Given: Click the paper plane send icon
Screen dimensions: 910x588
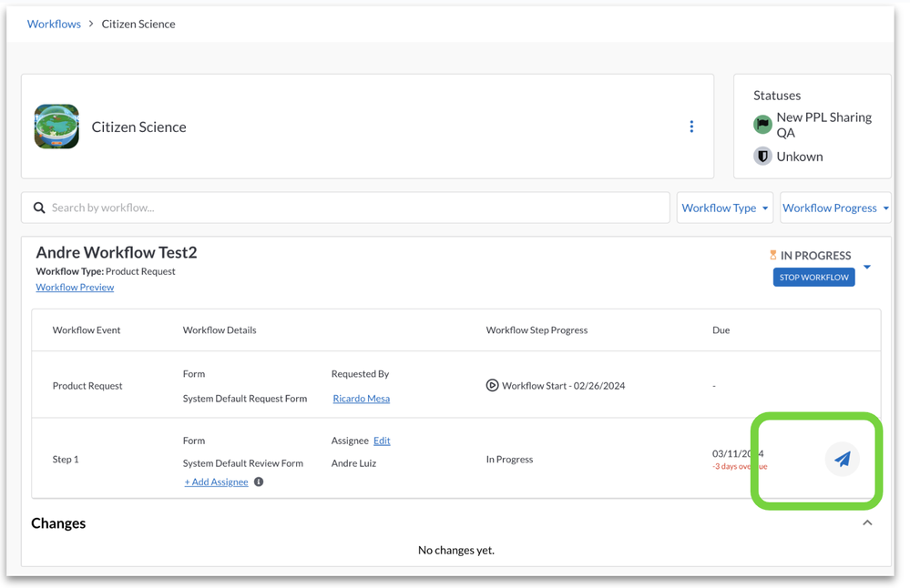Looking at the screenshot, I should coord(843,460).
